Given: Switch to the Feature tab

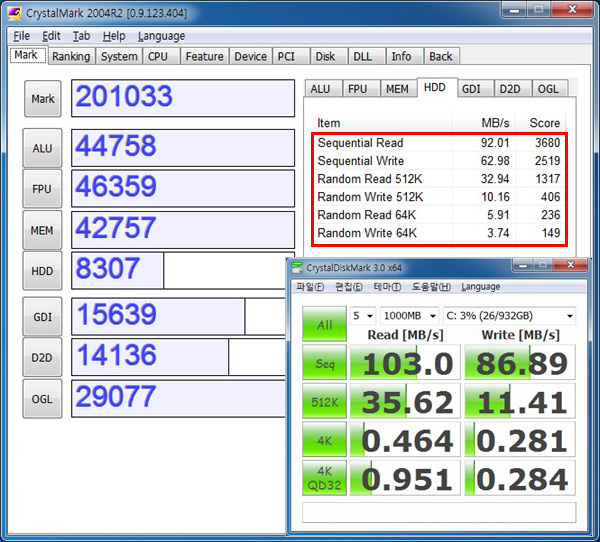Looking at the screenshot, I should point(204,56).
